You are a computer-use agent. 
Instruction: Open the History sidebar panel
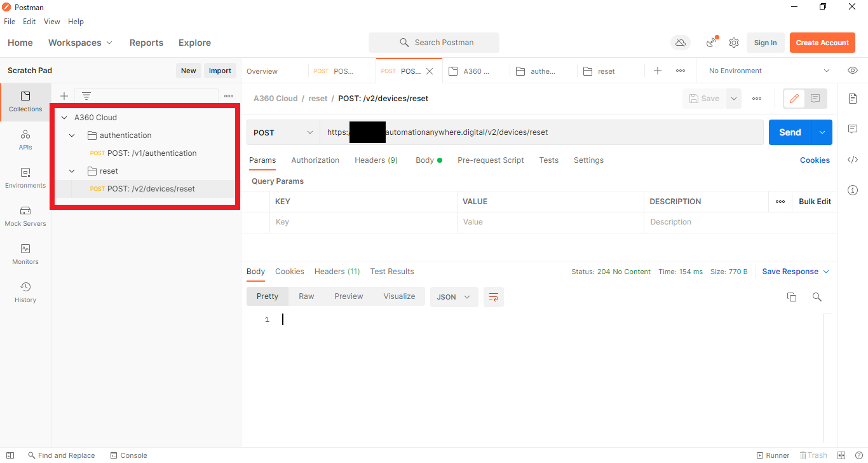(x=25, y=293)
